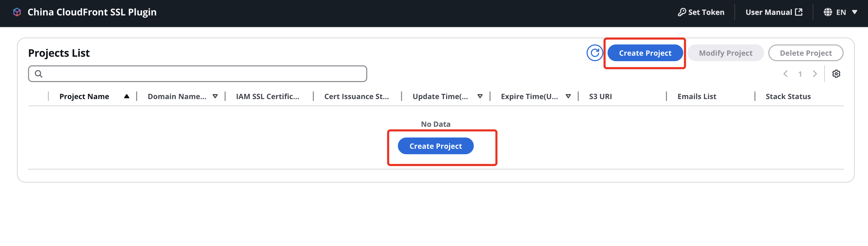The image size is (868, 246).
Task: Go to next page arrow
Action: click(815, 74)
